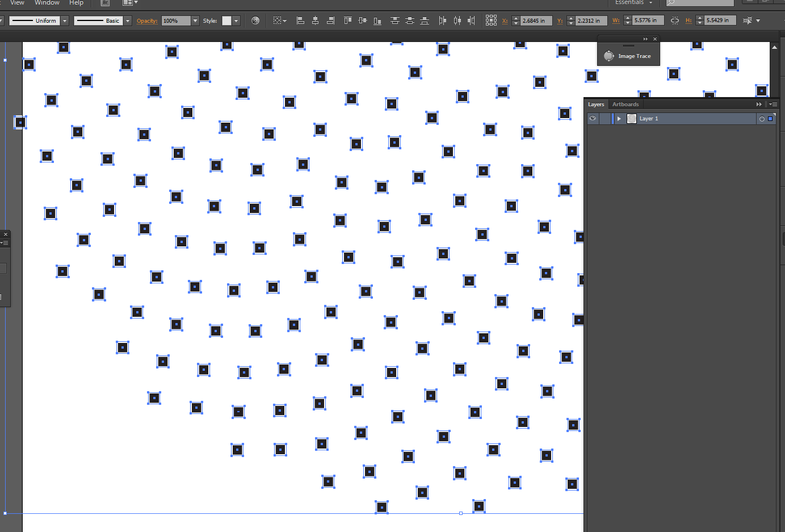Click the search magnifier in help field
Viewport: 785px width, 532px height.
coord(671,3)
